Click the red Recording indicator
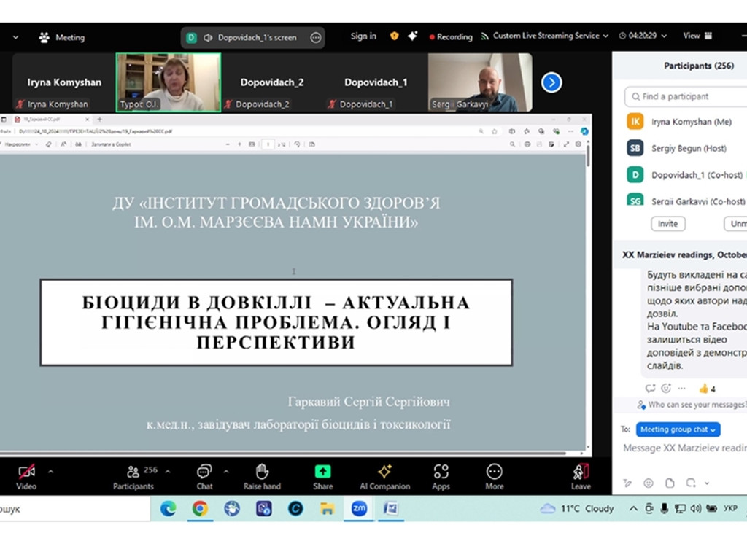The width and height of the screenshot is (747, 560). click(x=450, y=36)
